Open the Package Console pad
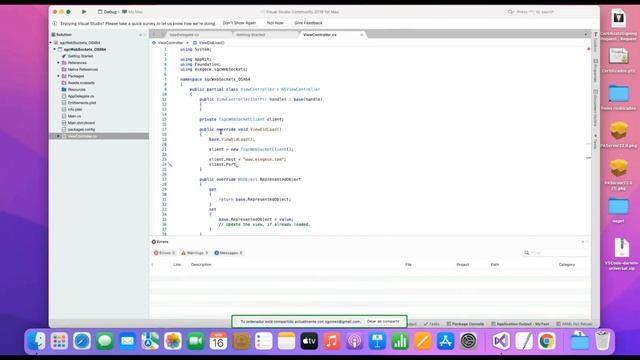 (465, 324)
